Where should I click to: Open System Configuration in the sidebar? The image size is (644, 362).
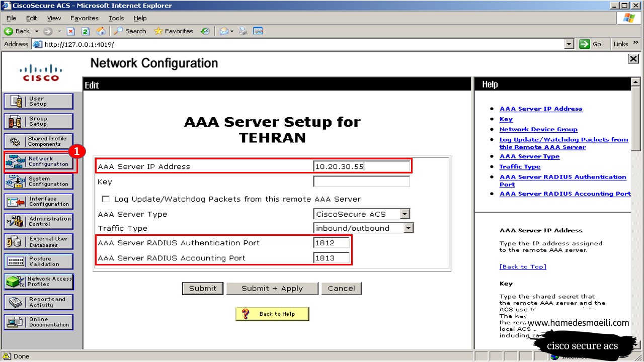[38, 182]
